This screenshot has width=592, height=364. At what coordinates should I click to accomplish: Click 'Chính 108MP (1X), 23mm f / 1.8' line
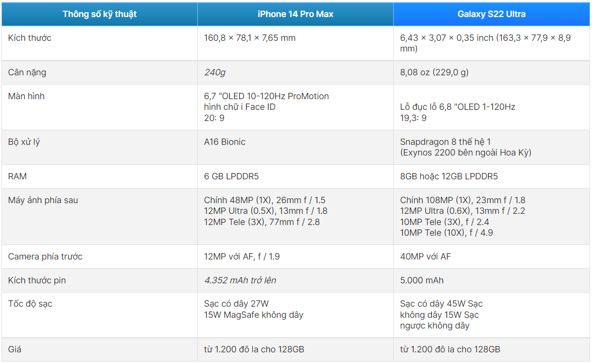click(x=463, y=200)
